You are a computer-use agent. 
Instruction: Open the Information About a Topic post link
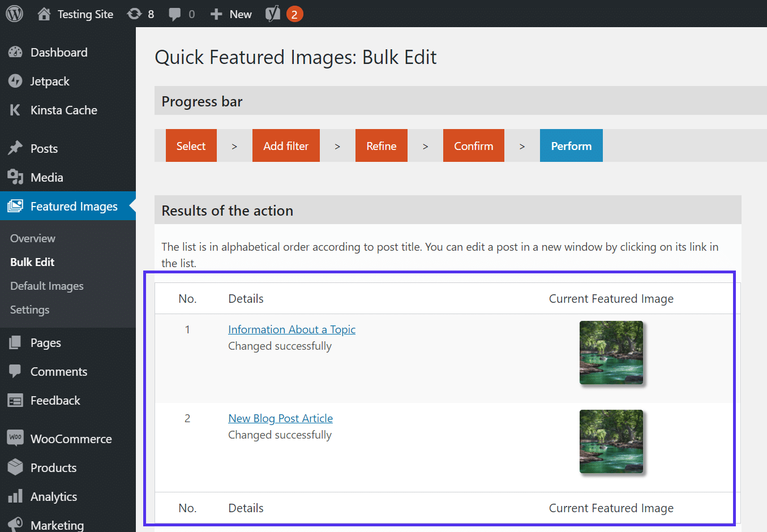[x=292, y=329]
